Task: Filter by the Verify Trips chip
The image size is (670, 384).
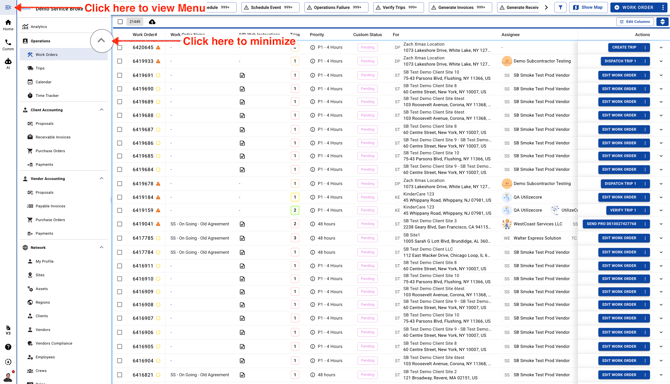Action: point(398,7)
